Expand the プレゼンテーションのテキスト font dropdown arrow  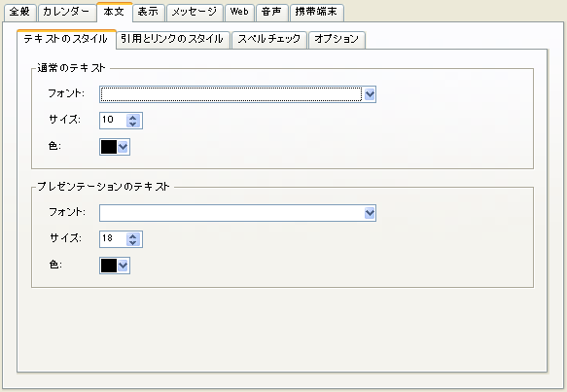(x=370, y=213)
